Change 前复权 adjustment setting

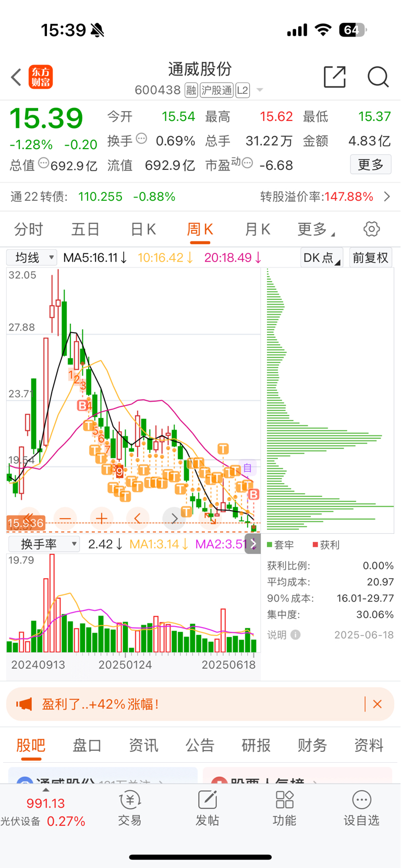pyautogui.click(x=370, y=258)
